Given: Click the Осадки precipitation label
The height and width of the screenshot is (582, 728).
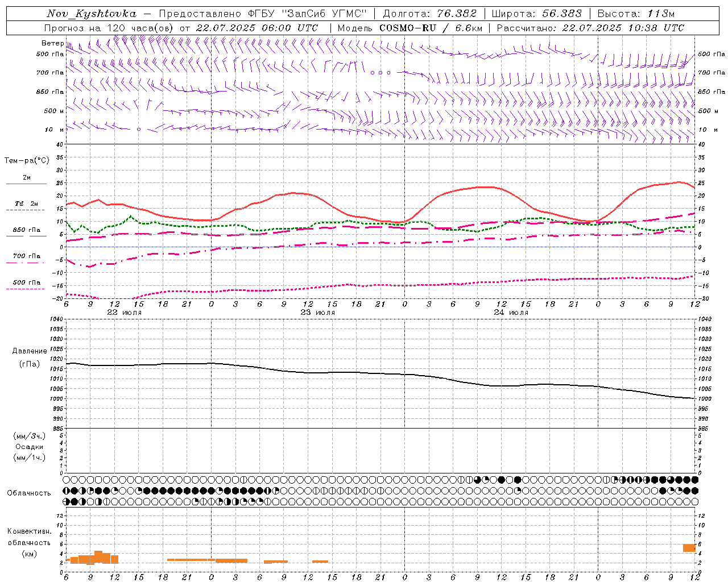Looking at the screenshot, I should pos(30,447).
